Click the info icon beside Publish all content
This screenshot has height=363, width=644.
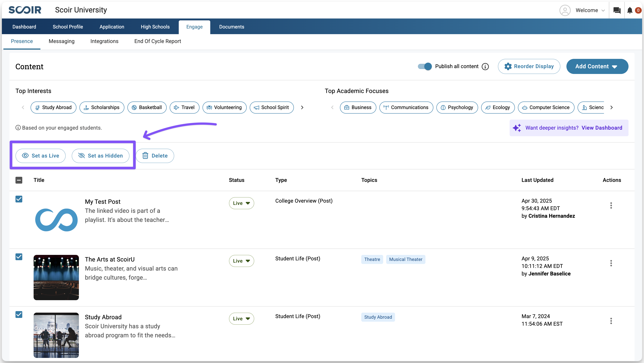pos(485,66)
